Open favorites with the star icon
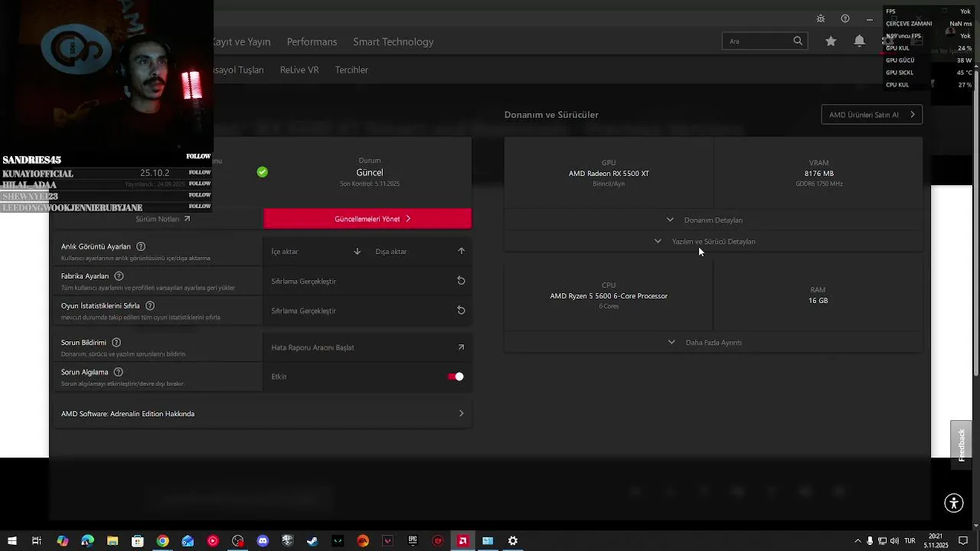 (831, 41)
